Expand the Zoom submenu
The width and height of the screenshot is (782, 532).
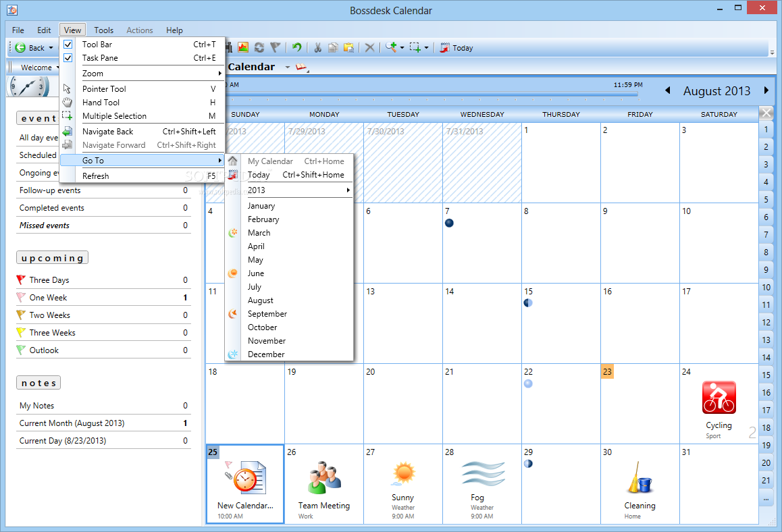pyautogui.click(x=142, y=74)
